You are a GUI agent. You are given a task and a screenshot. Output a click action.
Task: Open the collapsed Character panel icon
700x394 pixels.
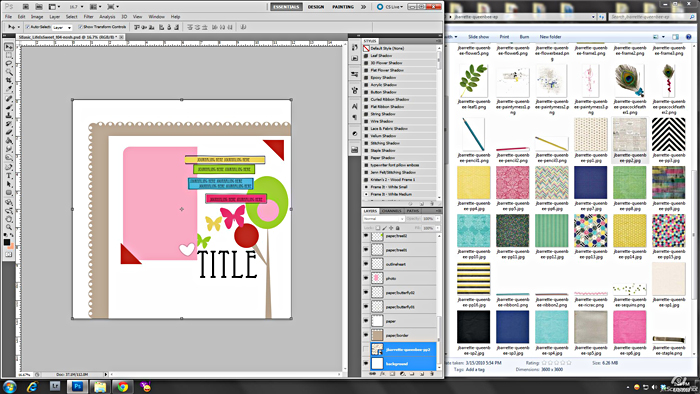click(354, 107)
